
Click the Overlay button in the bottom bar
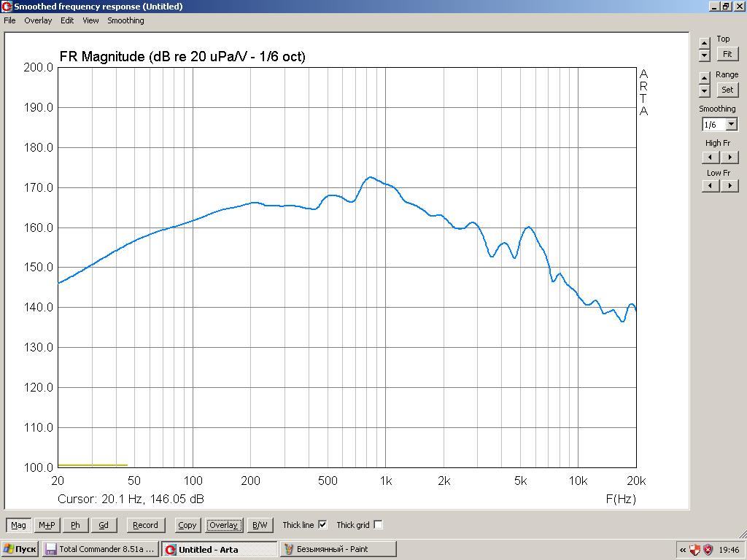click(224, 525)
